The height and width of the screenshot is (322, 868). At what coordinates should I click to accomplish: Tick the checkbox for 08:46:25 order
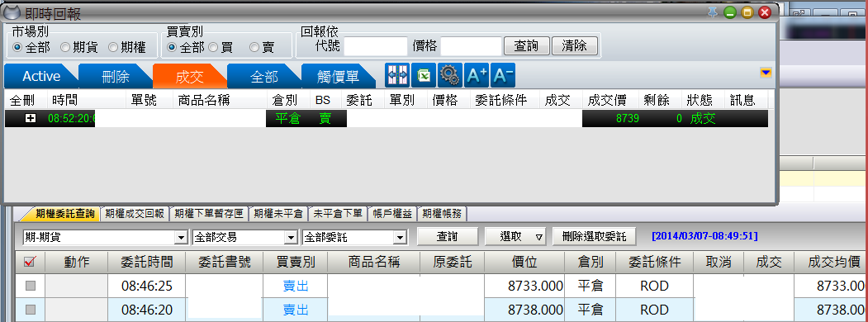click(x=31, y=286)
